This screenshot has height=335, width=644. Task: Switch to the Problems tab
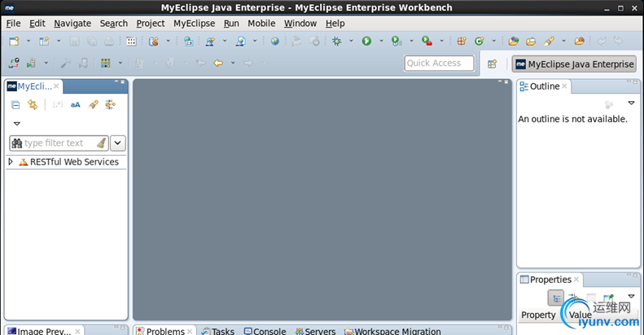tap(165, 331)
